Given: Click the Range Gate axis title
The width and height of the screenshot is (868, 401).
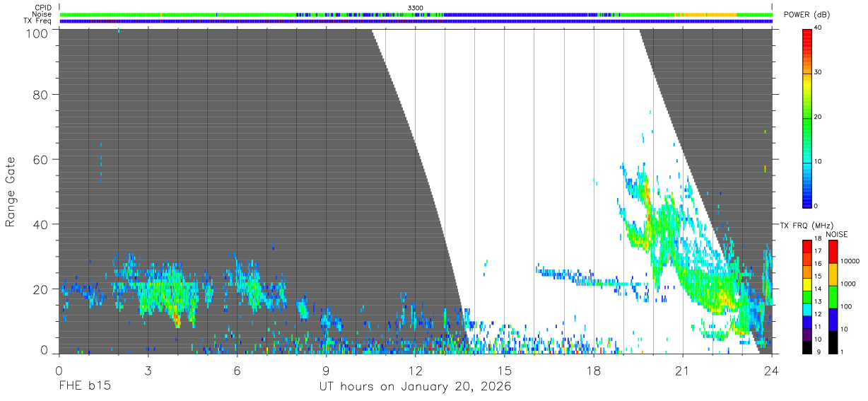Looking at the screenshot, I should point(11,192).
